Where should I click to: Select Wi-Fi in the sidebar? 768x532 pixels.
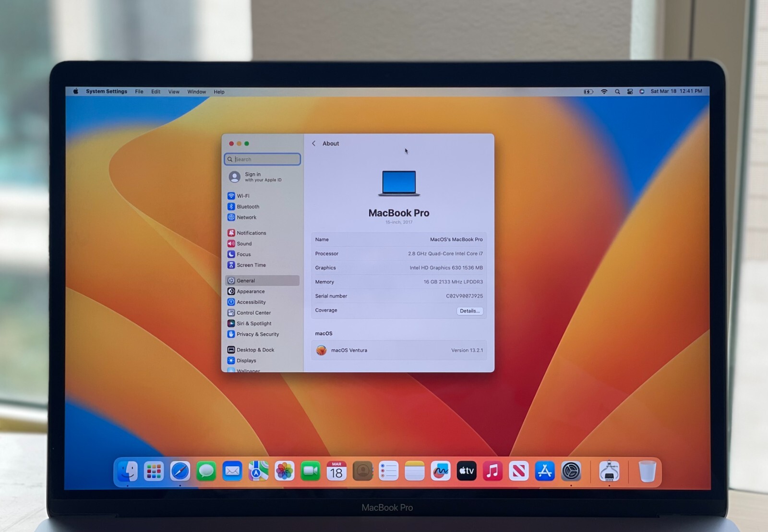263,196
